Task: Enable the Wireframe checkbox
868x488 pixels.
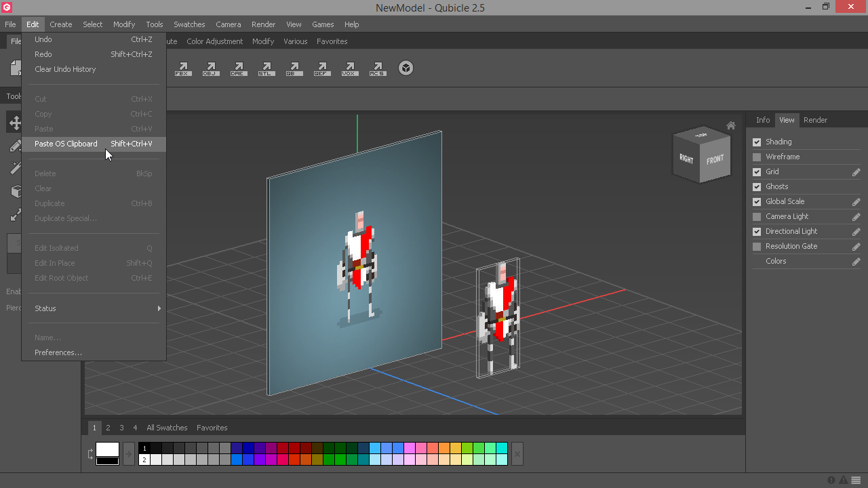Action: 757,157
